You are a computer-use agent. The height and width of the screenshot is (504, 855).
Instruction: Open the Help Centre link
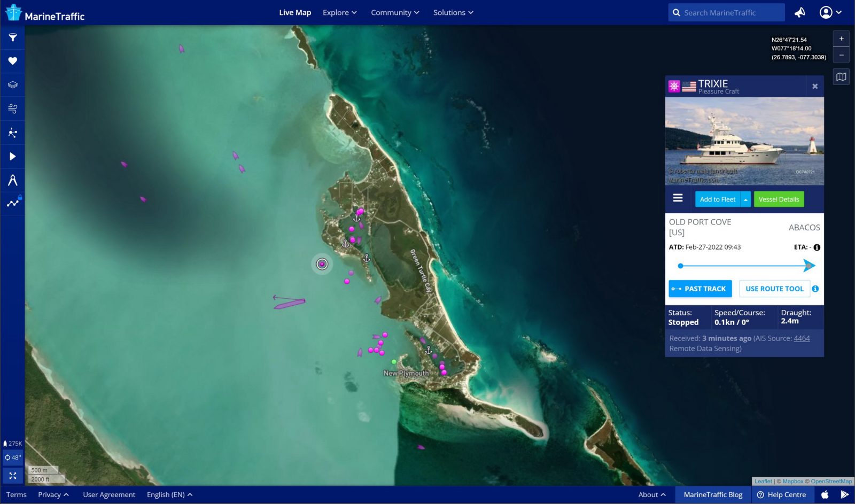pyautogui.click(x=782, y=494)
